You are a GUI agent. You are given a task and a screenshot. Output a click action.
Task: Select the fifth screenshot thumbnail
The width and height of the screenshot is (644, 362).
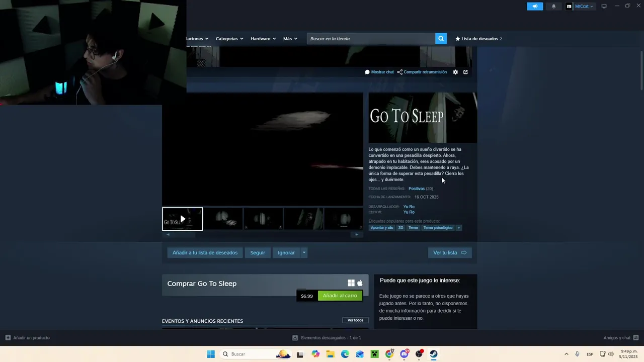pos(344,219)
